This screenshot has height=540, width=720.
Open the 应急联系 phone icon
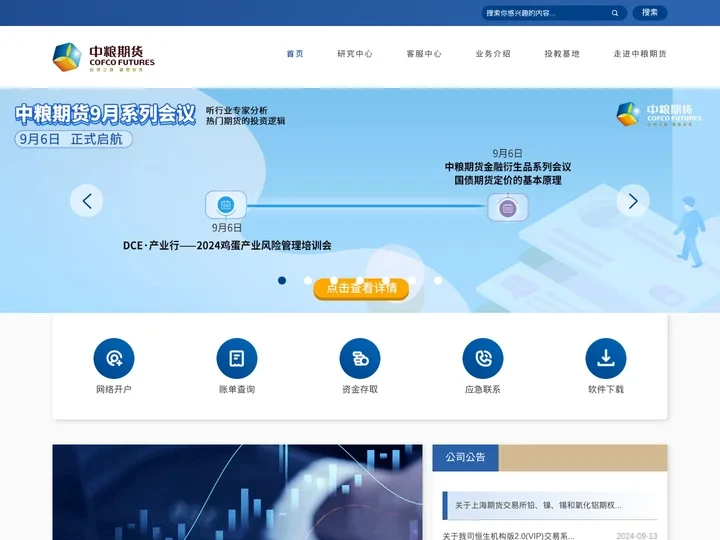click(x=483, y=358)
